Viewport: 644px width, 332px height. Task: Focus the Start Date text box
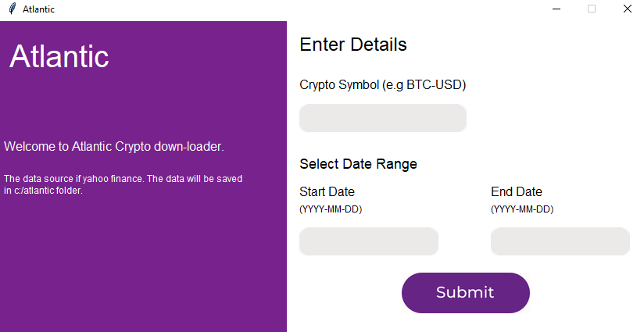coord(369,241)
